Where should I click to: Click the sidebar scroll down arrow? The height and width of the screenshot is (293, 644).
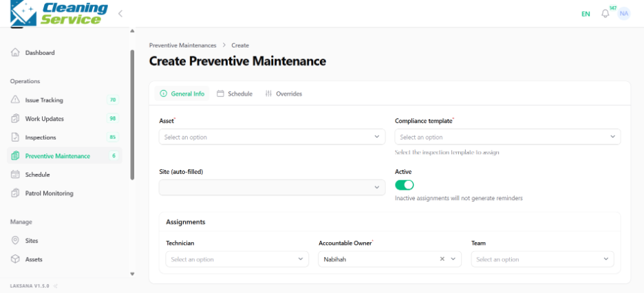click(x=132, y=274)
